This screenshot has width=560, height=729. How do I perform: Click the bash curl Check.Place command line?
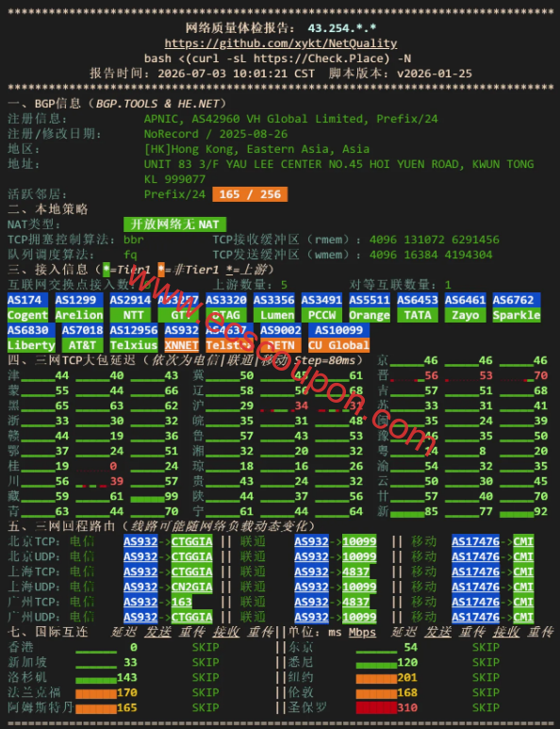click(277, 58)
